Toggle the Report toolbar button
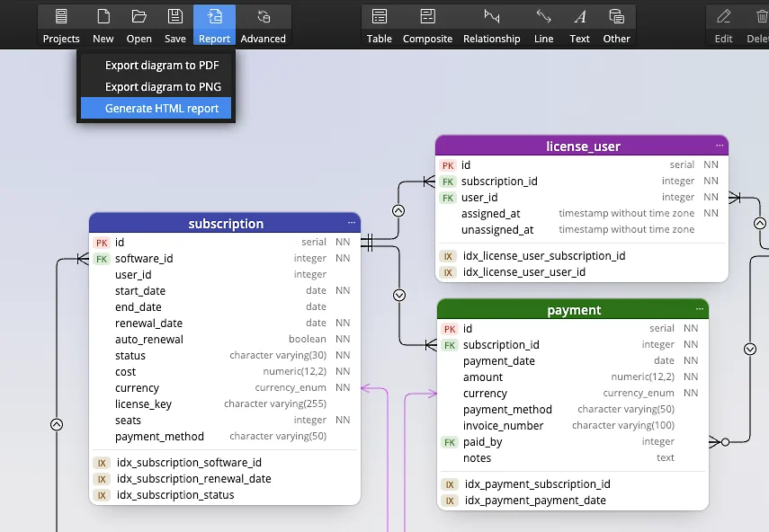The height and width of the screenshot is (532, 769). (214, 25)
